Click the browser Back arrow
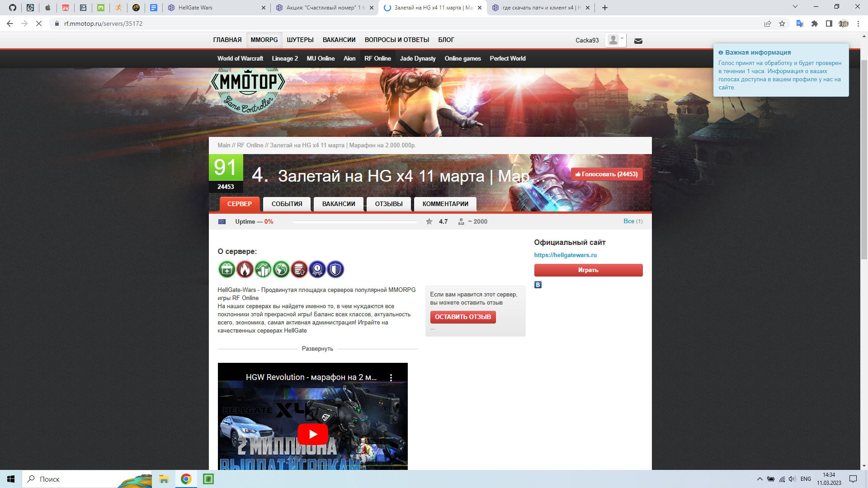868x488 pixels. [x=10, y=23]
